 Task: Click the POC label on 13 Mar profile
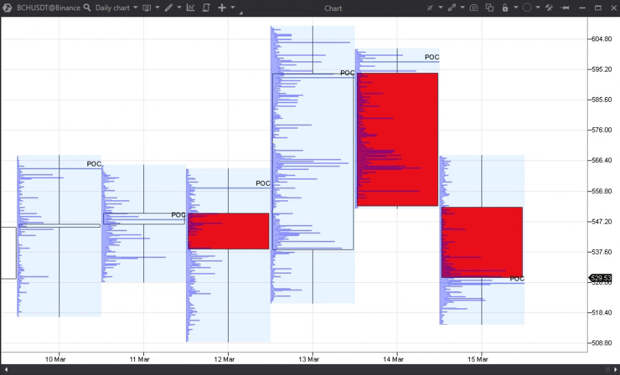pos(348,73)
